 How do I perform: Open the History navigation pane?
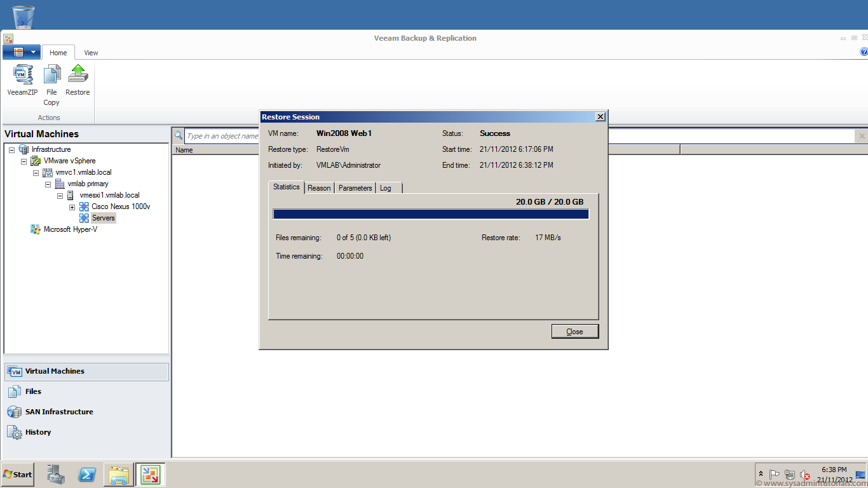tap(86, 433)
